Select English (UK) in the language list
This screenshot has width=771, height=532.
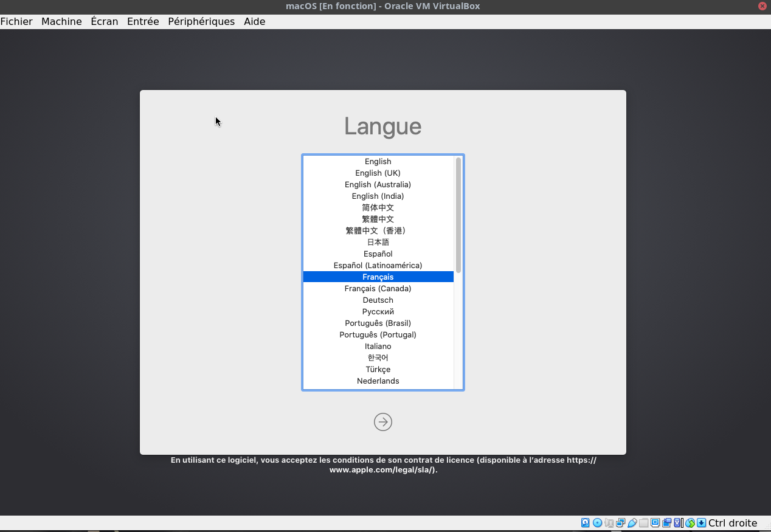pos(378,173)
